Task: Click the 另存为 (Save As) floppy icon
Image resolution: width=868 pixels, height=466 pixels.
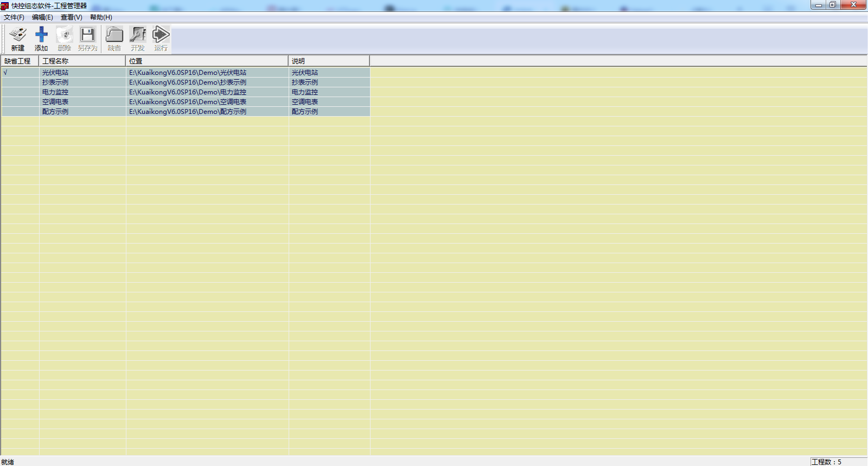Action: pyautogui.click(x=87, y=35)
